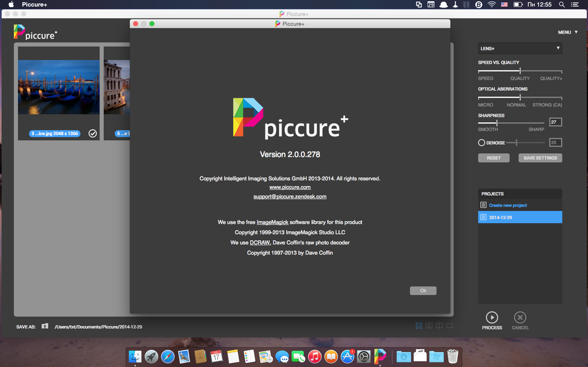Open Spotlight search in the menu bar
Screen dimensions: 588x367
(x=562, y=5)
